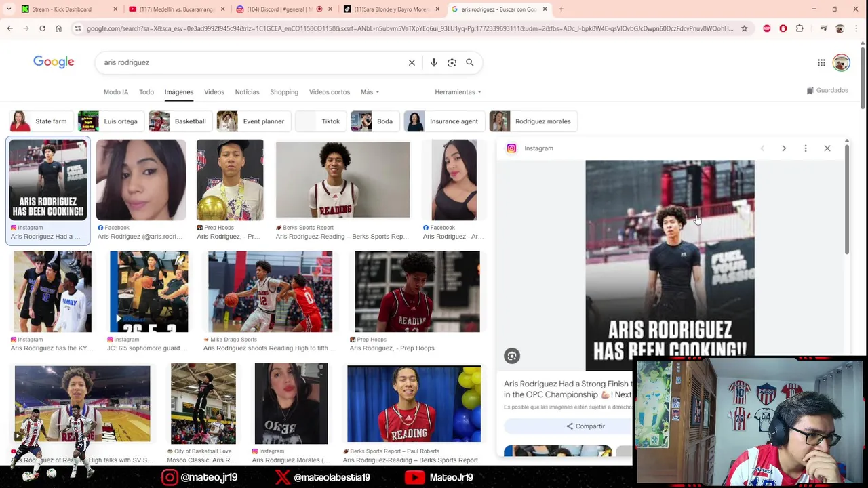This screenshot has width=868, height=488.
Task: Open a new browser tab
Action: coord(561,9)
